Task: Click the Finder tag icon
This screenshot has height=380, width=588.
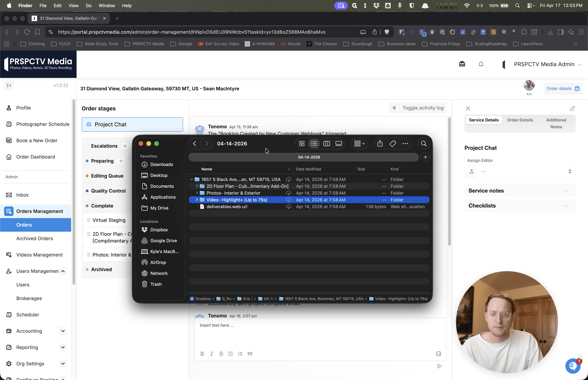Action: (x=393, y=144)
